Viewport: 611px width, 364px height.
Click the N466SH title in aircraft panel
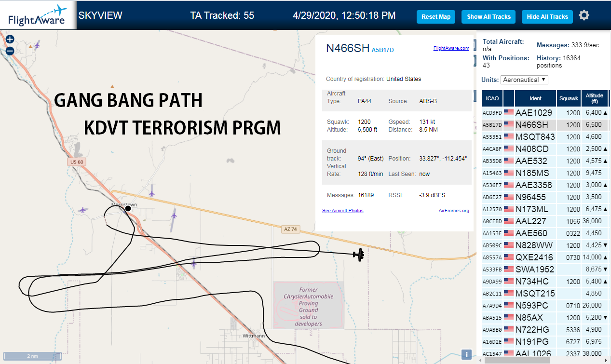click(348, 48)
